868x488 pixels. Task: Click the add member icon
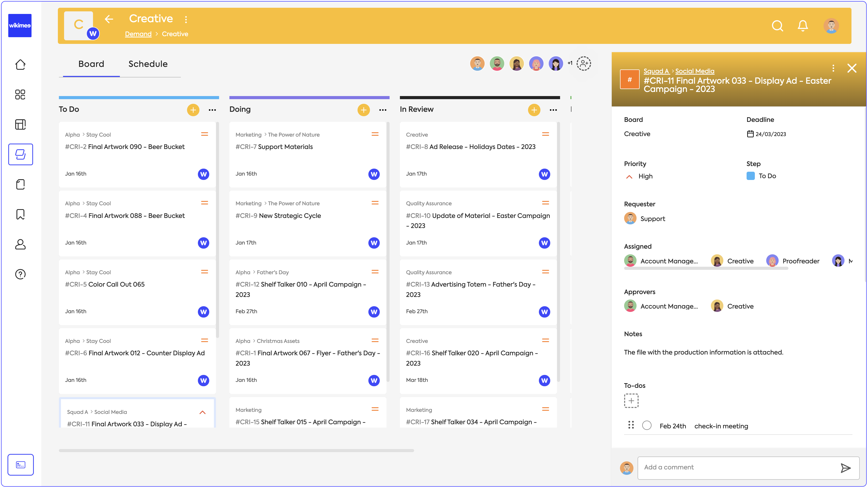point(584,63)
